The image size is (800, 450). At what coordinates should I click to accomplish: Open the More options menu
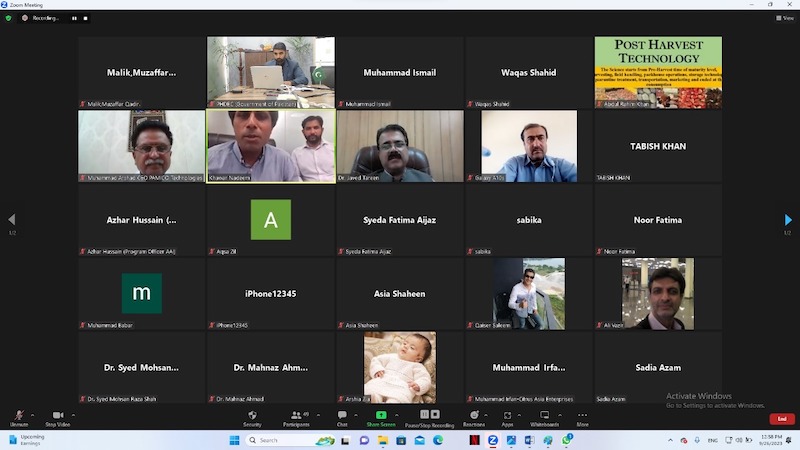click(x=582, y=417)
